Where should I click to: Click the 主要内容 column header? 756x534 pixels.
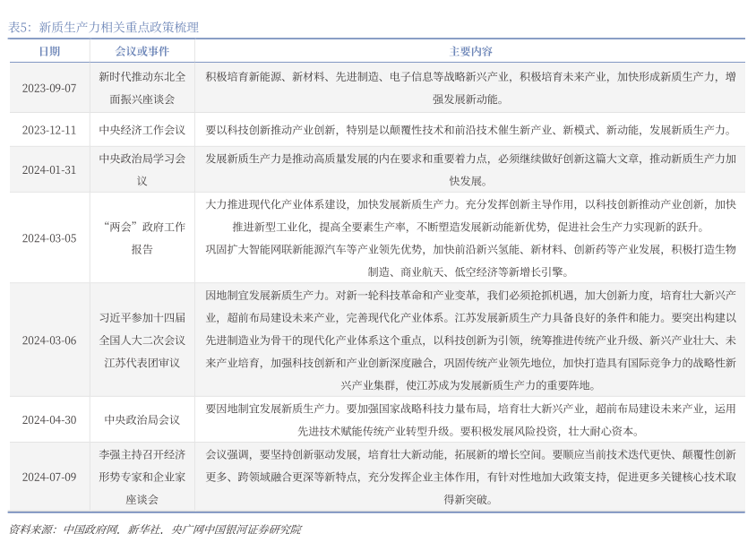coord(470,51)
